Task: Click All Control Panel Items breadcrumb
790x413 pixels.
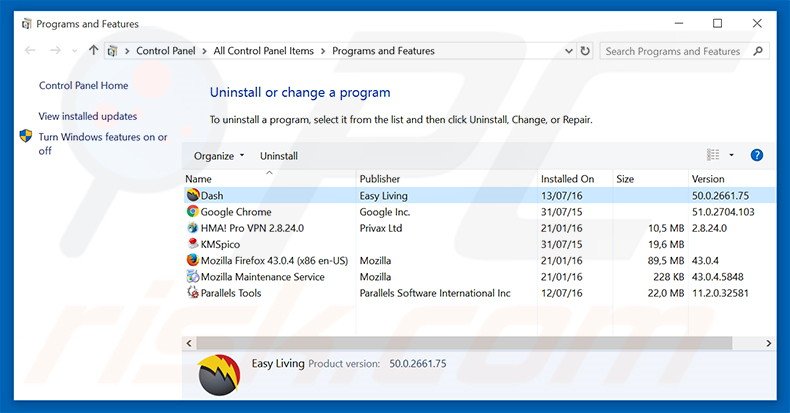Action: coord(264,51)
